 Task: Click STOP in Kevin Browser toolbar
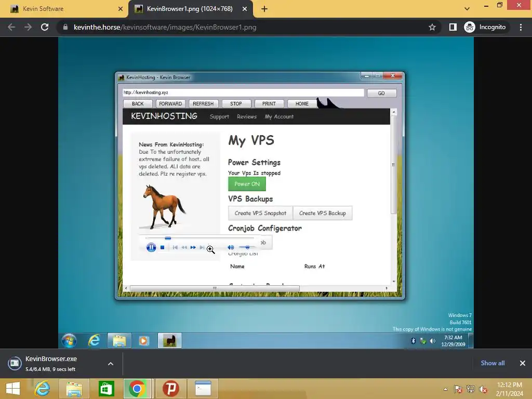pyautogui.click(x=236, y=103)
